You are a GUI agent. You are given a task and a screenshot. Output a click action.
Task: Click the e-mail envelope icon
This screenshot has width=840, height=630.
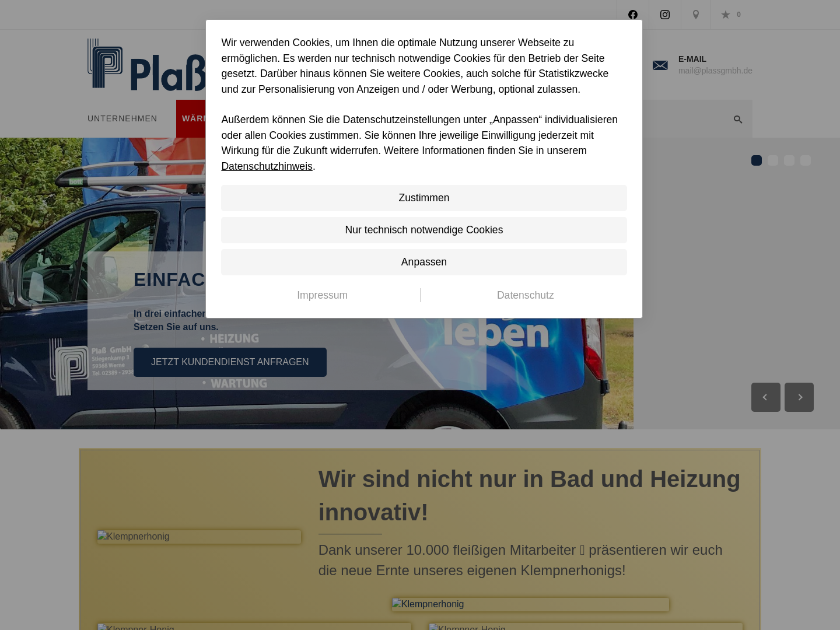[660, 65]
